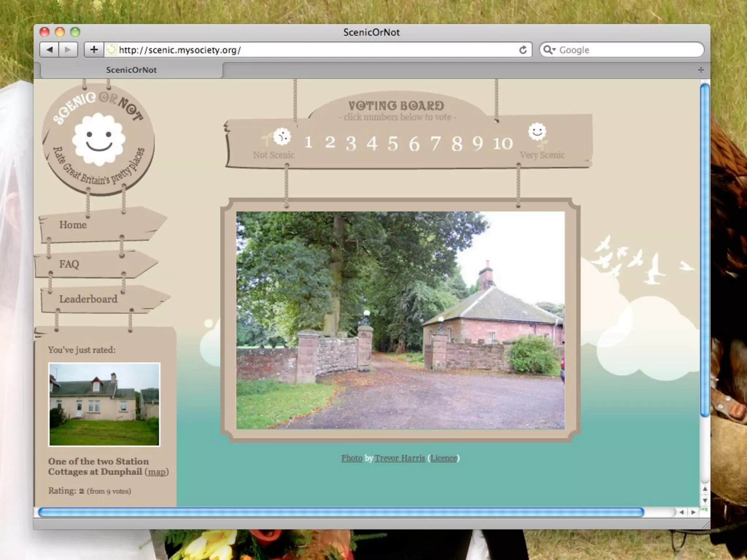The image size is (747, 560).
Task: Click the horizontal scrollbar thumb
Action: pos(341,512)
